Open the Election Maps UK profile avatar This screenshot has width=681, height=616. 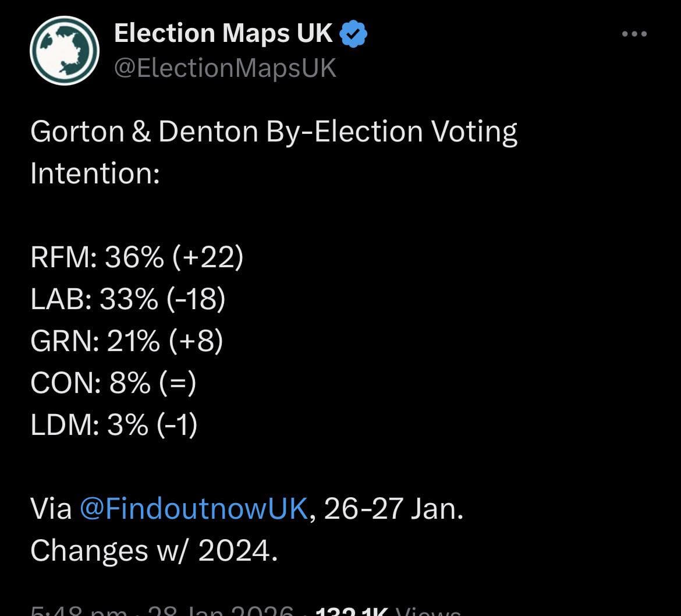(65, 51)
